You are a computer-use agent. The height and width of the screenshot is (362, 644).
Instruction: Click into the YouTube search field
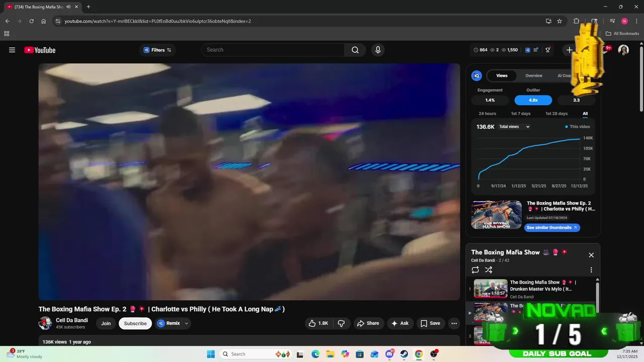point(273,50)
